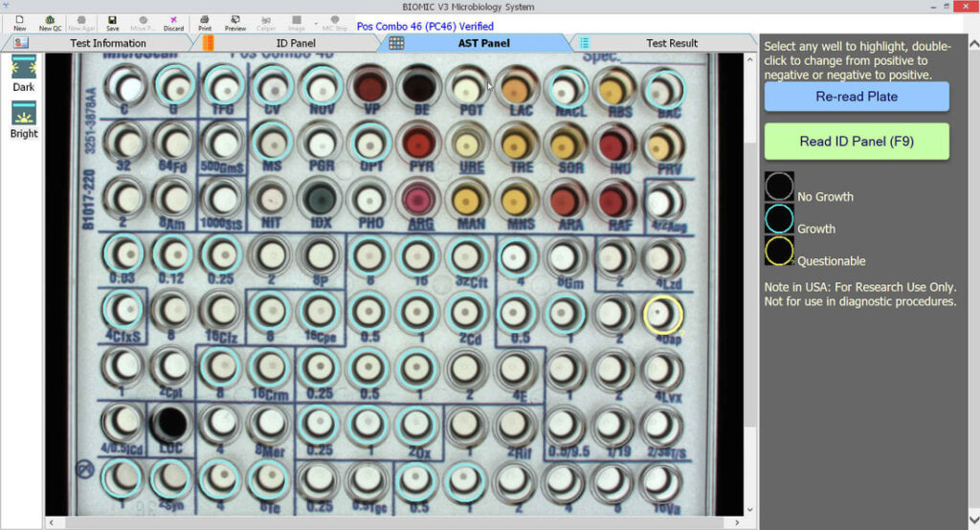Click the Pos Combo 46 (PC46) Verified link
980x530 pixels.
point(425,26)
